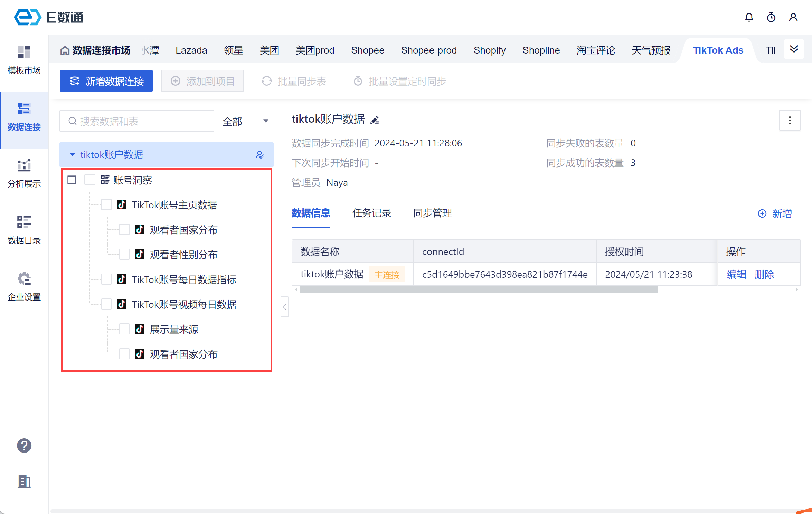
Task: Check the 账号洞察 checkbox
Action: point(90,180)
